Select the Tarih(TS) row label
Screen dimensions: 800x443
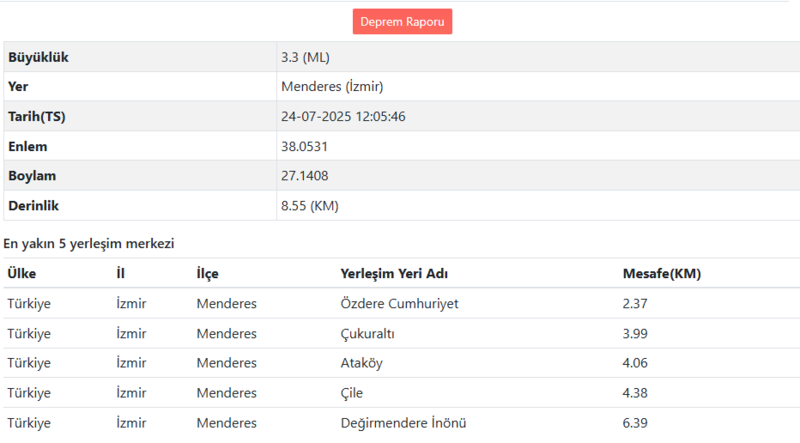point(37,116)
